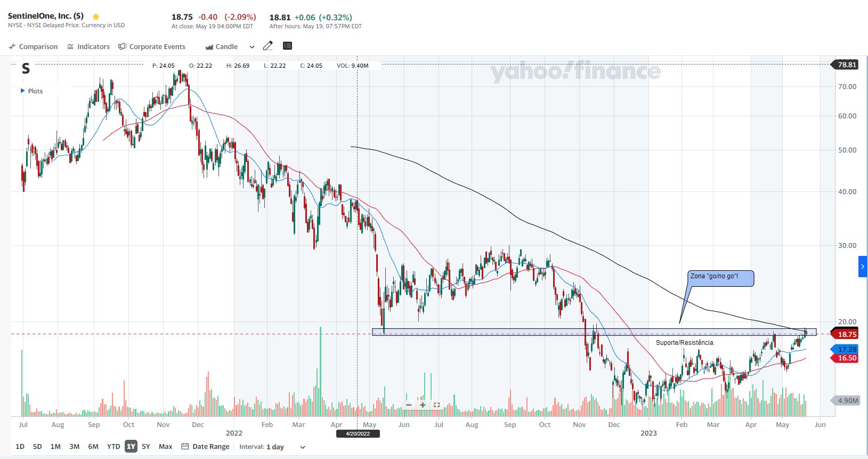Image resolution: width=868 pixels, height=459 pixels.
Task: Click the -0.40 price change value
Action: (x=208, y=17)
